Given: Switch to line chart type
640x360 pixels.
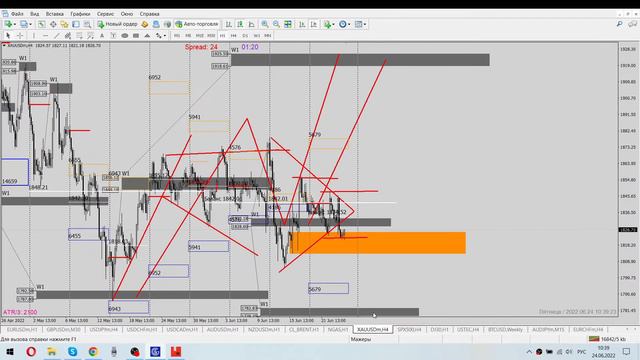Looking at the screenshot, I should click(x=251, y=24).
